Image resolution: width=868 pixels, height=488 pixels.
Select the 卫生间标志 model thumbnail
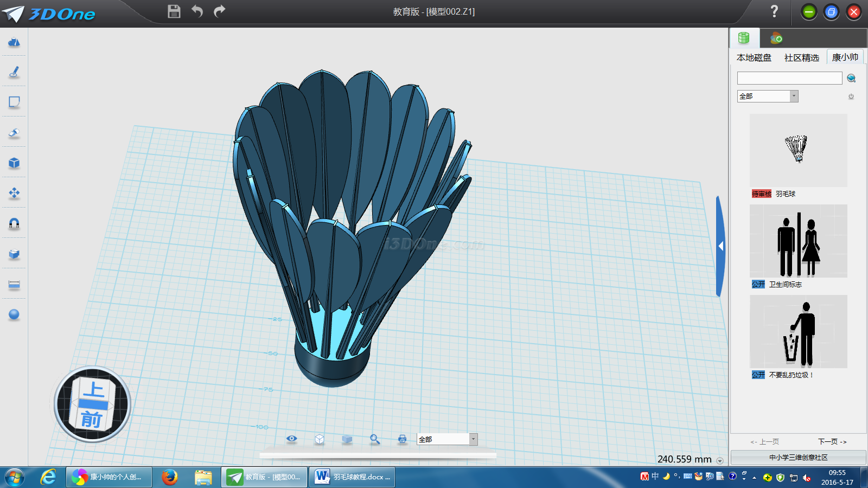798,241
